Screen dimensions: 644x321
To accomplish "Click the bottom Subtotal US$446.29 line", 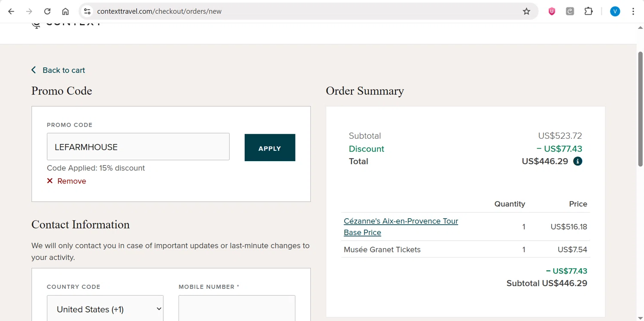I will [547, 283].
